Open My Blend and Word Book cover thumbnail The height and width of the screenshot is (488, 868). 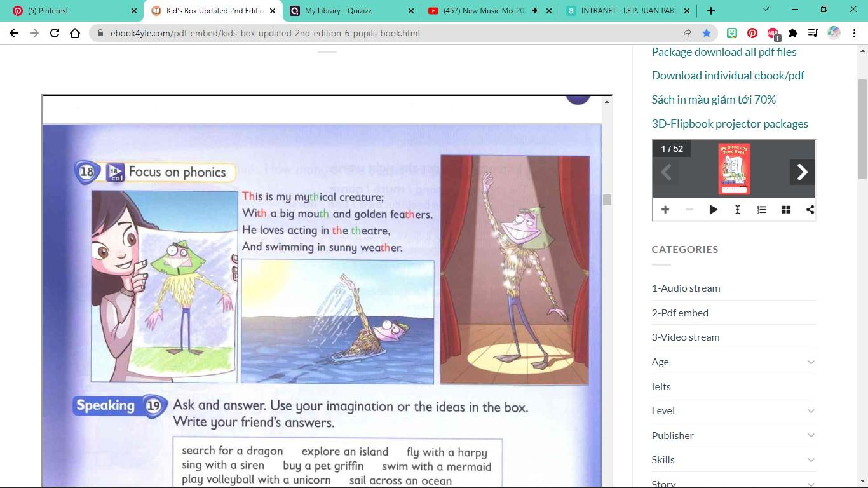coord(734,169)
